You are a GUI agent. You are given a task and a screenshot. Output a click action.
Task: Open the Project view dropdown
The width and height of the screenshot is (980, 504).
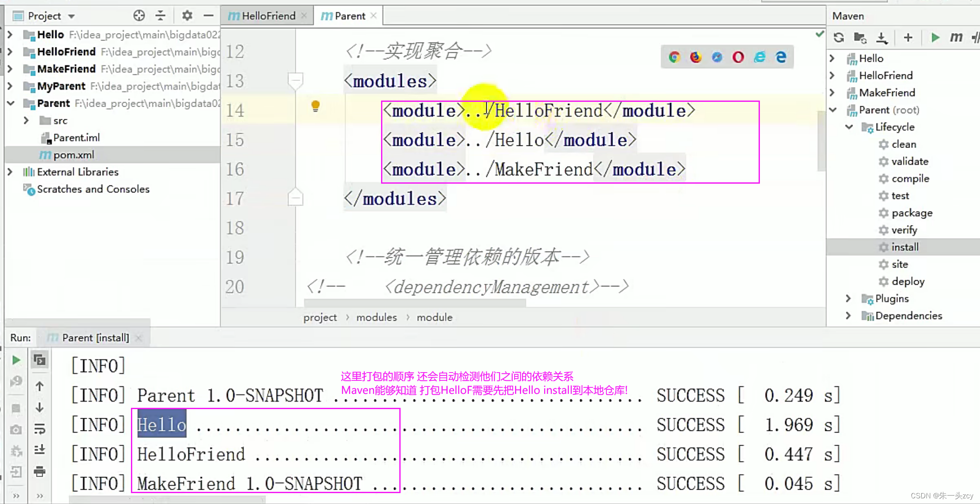click(72, 17)
